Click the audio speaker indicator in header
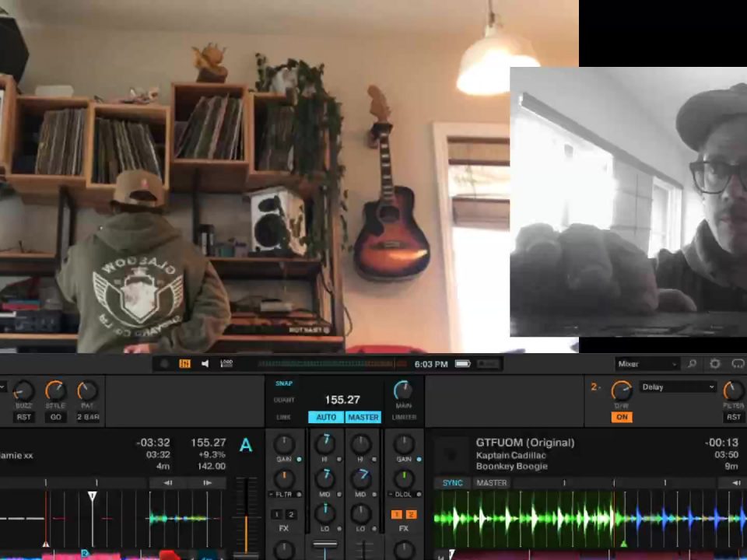Image resolution: width=747 pixels, height=560 pixels. pyautogui.click(x=205, y=363)
